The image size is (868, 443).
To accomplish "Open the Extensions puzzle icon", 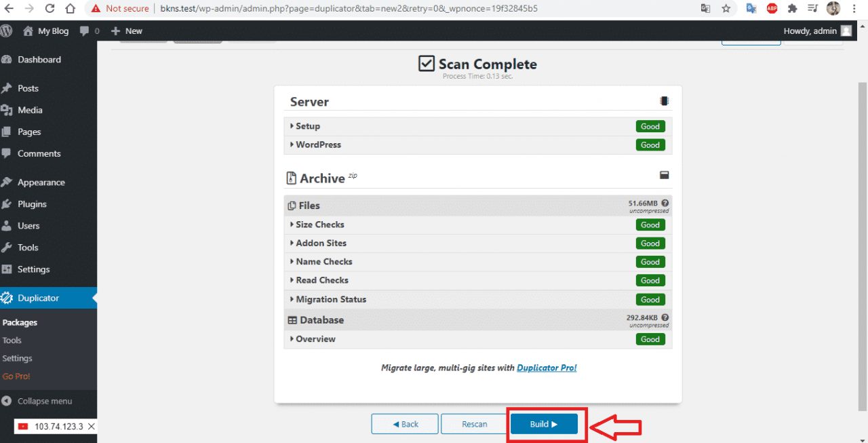I will pos(793,9).
